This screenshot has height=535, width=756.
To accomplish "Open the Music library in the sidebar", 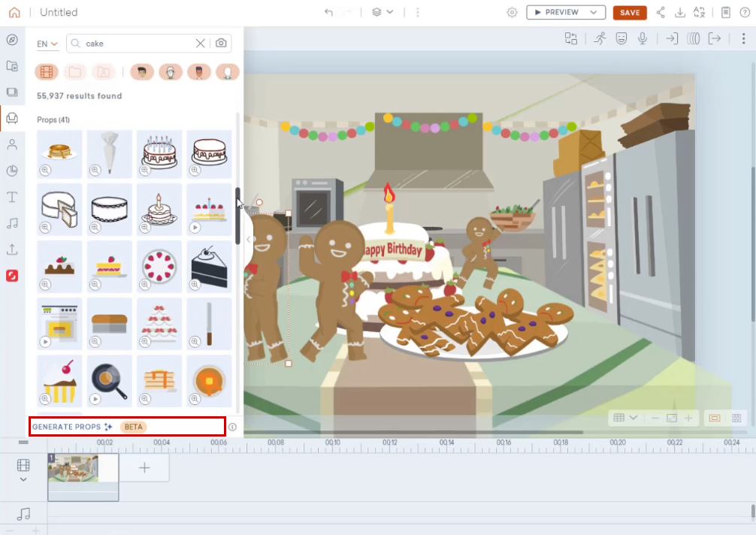I will click(13, 223).
